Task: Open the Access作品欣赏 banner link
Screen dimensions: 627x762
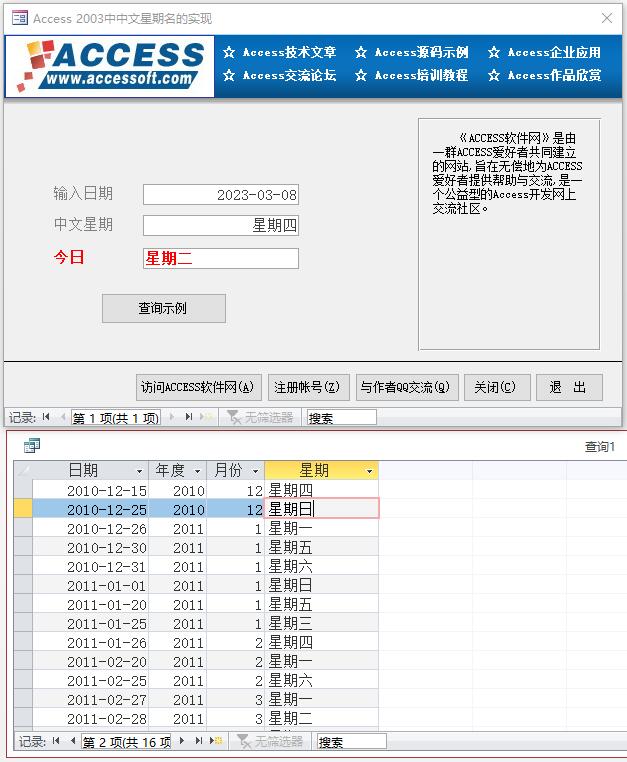Action: (x=545, y=75)
